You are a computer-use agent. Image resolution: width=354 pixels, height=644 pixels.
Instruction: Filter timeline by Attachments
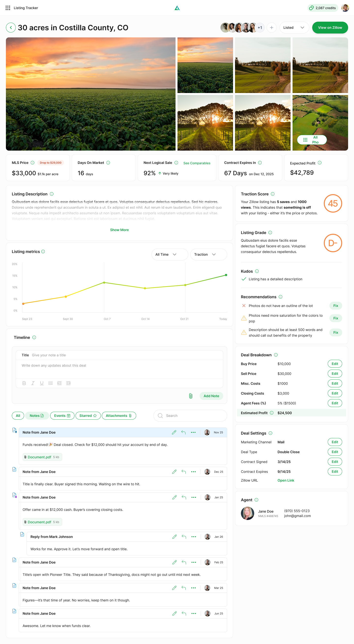(x=119, y=416)
